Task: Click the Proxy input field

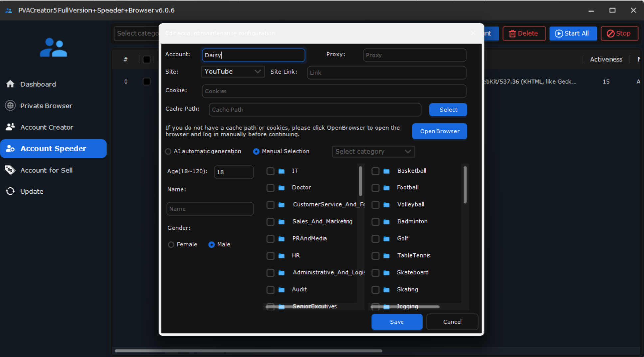Action: pyautogui.click(x=414, y=55)
